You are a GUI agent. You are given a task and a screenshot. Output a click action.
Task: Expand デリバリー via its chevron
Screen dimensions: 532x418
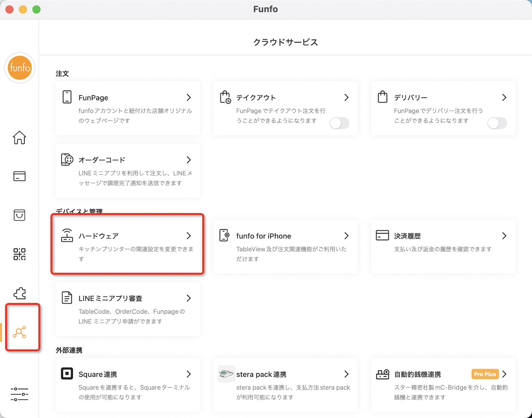tap(504, 98)
